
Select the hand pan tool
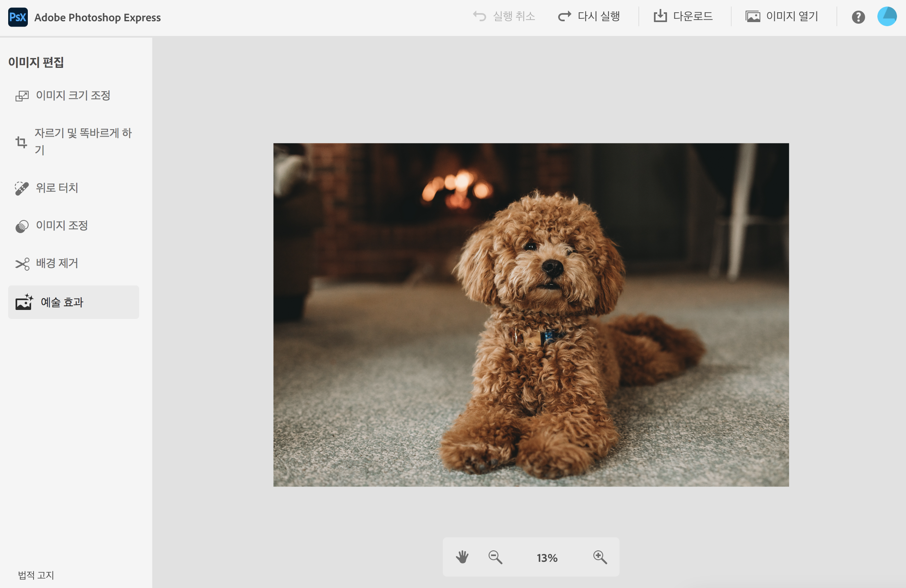pos(462,557)
